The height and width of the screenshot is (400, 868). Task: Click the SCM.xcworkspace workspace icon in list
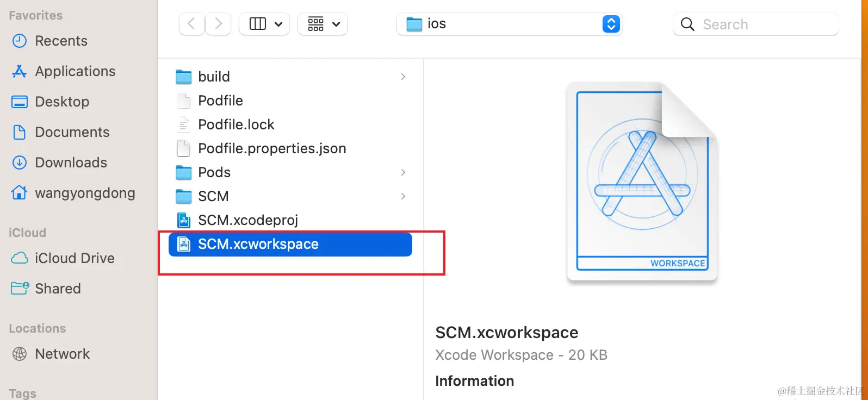[184, 244]
